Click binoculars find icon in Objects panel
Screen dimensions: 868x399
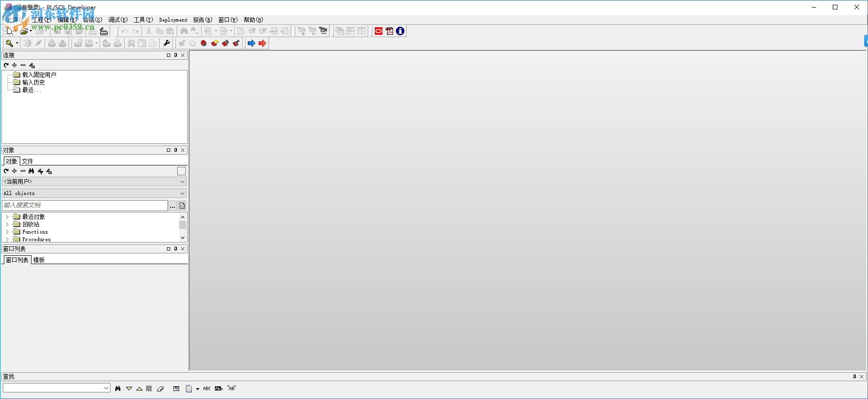(x=32, y=171)
